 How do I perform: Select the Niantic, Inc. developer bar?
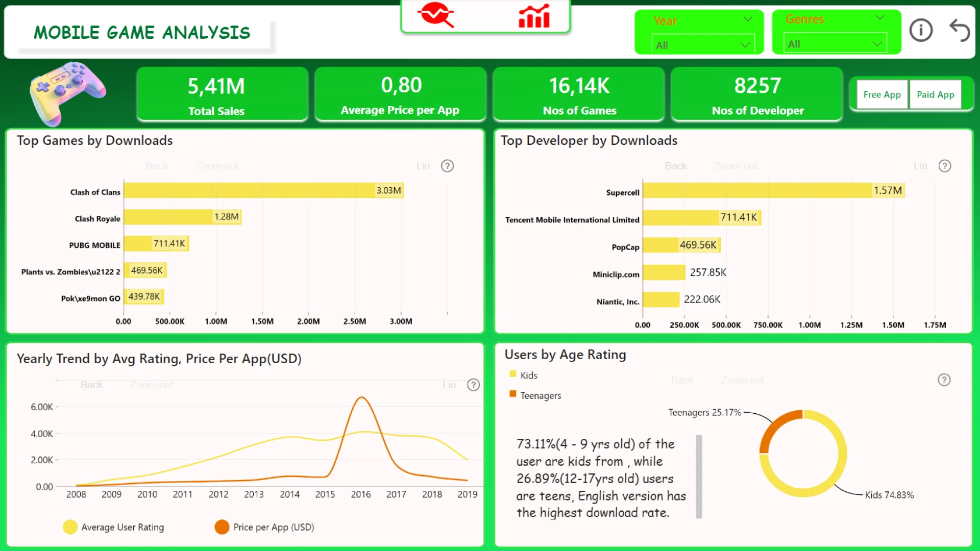(x=661, y=299)
